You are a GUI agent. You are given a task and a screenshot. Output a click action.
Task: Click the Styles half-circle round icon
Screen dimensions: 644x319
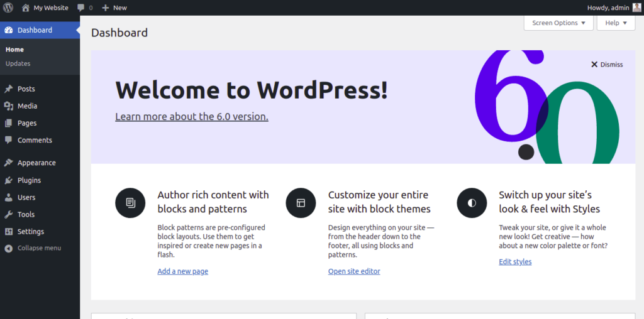pyautogui.click(x=472, y=203)
